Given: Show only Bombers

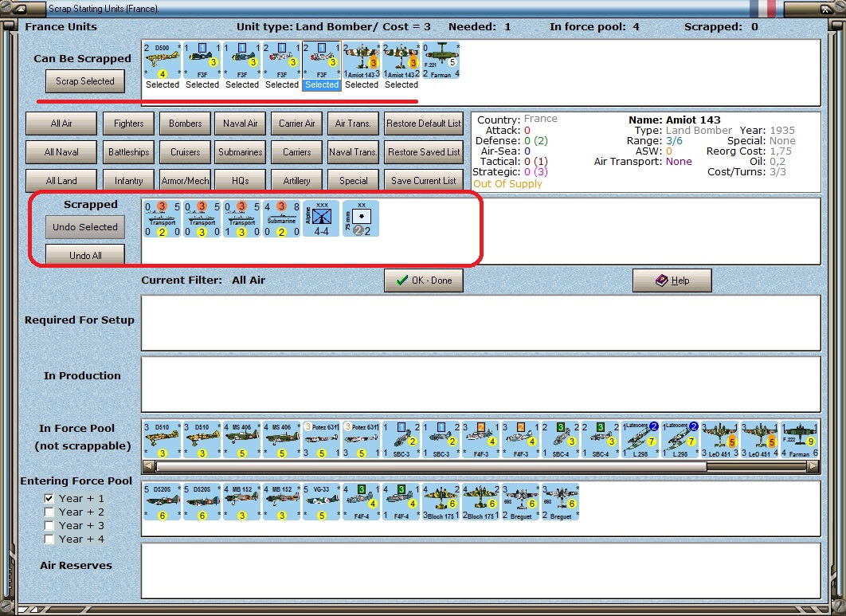Looking at the screenshot, I should [185, 123].
